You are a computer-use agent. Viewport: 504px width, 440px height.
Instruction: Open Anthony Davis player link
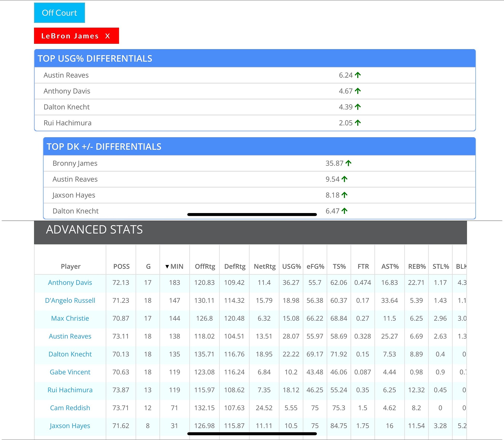tap(70, 283)
